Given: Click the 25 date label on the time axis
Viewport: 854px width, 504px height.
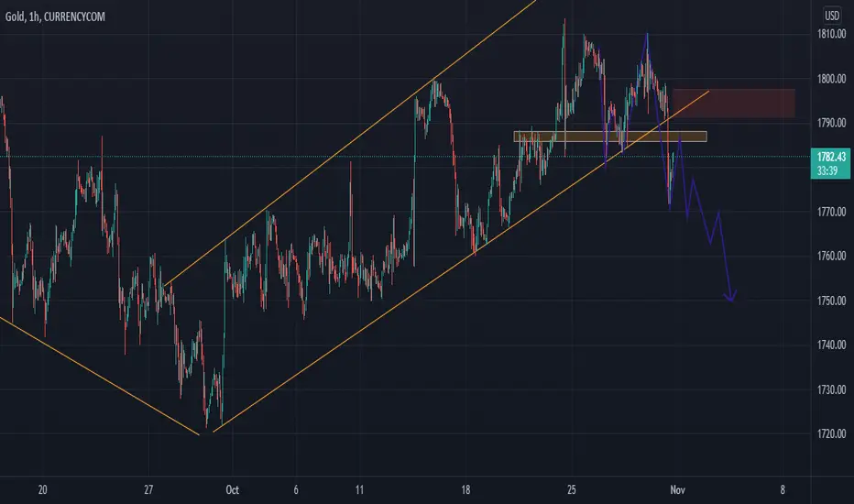Looking at the screenshot, I should (x=572, y=490).
